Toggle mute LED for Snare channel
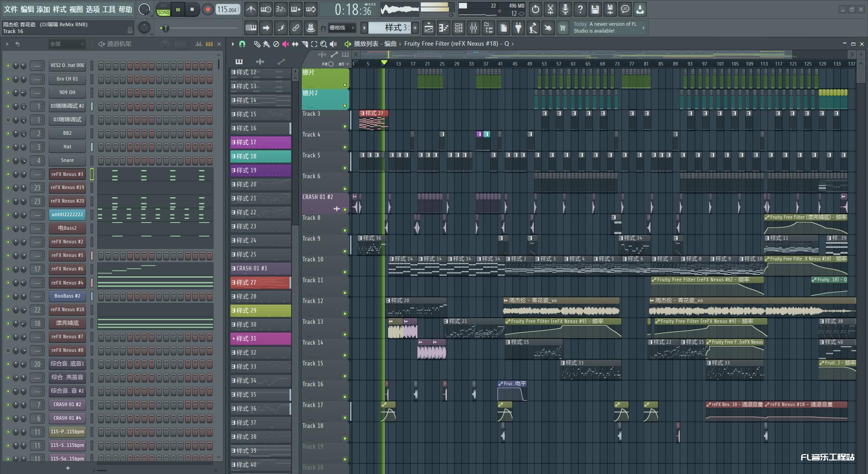 pyautogui.click(x=8, y=161)
